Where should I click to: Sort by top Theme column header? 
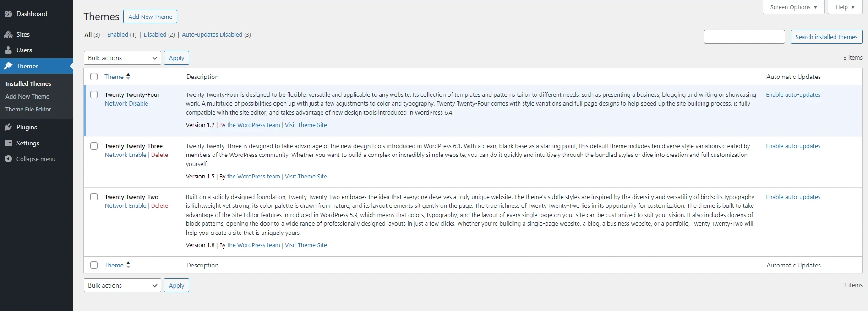coord(114,77)
